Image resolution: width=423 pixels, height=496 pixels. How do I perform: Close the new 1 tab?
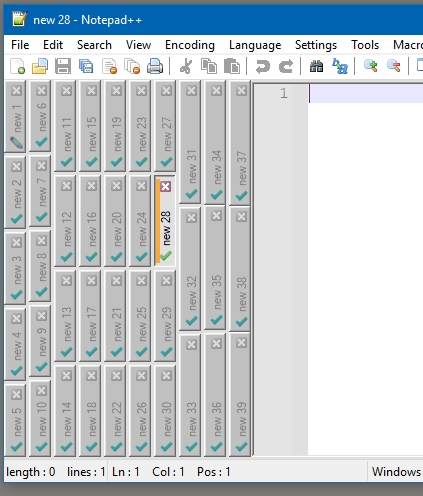coord(16,90)
